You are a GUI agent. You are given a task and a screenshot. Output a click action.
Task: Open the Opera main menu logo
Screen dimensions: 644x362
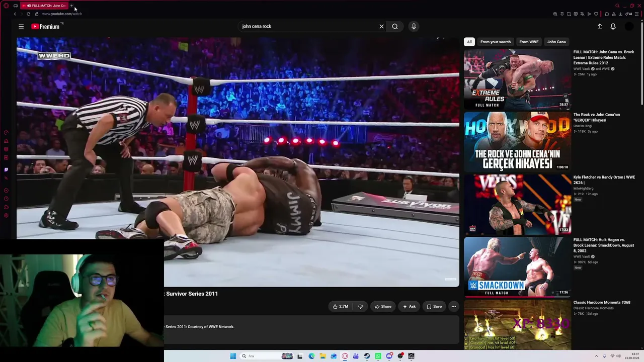click(6, 6)
